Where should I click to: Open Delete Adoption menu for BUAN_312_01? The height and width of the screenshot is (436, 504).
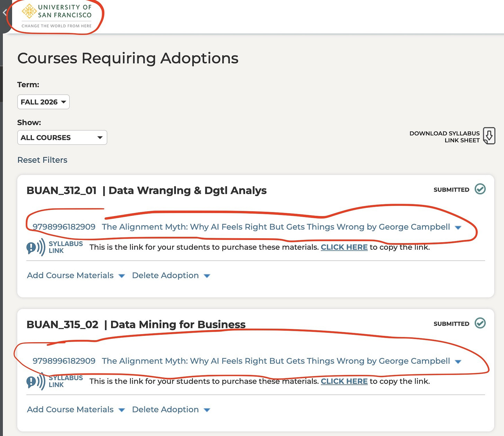pyautogui.click(x=171, y=275)
